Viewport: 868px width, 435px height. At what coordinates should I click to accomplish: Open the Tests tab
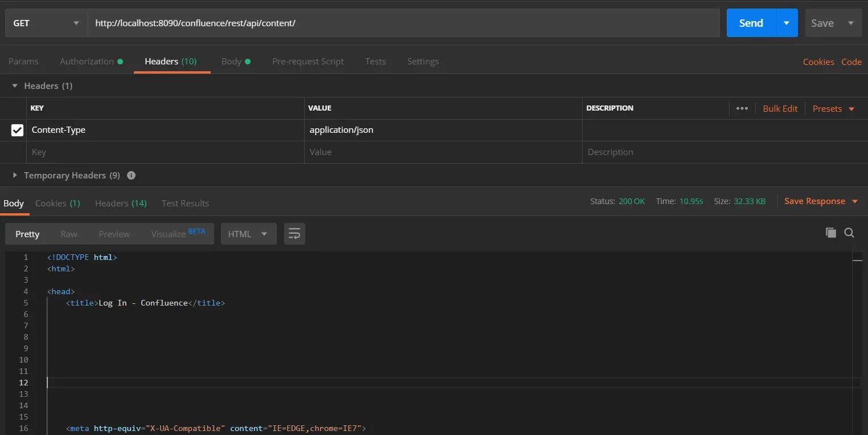[375, 61]
